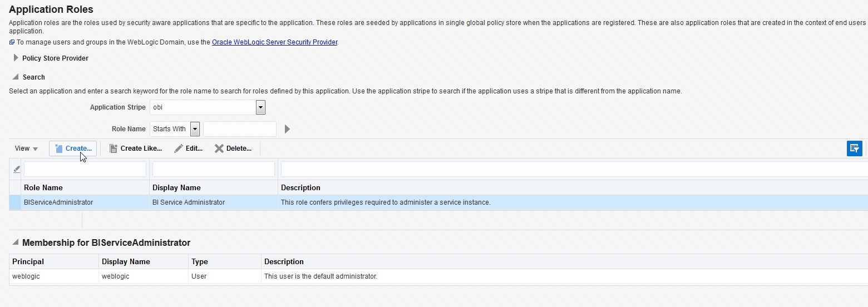This screenshot has height=307, width=868.
Task: Open the Application Stripe dropdown
Action: tap(260, 107)
